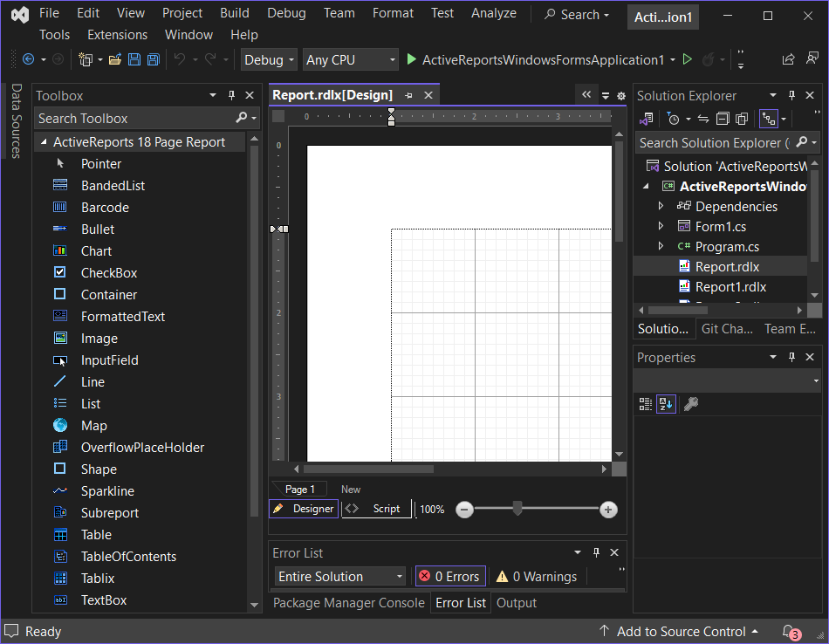Viewport: 829px width, 644px height.
Task: Switch to the Git Changes tab
Action: tap(727, 329)
